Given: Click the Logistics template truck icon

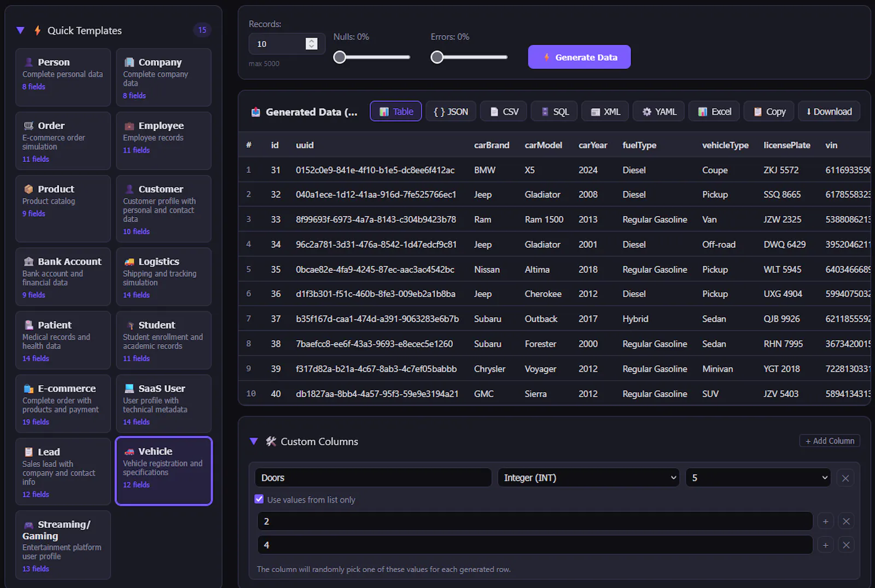Looking at the screenshot, I should click(x=129, y=262).
